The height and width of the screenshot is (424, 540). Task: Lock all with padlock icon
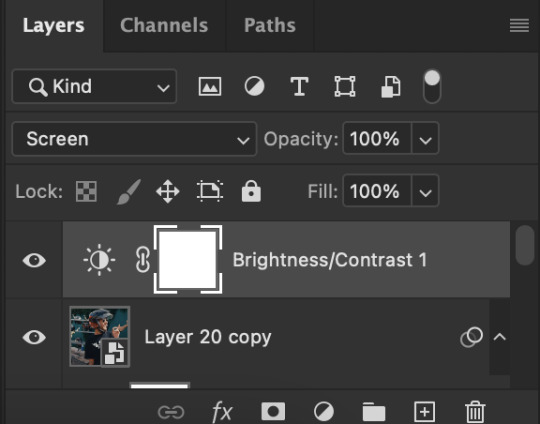pyautogui.click(x=251, y=191)
